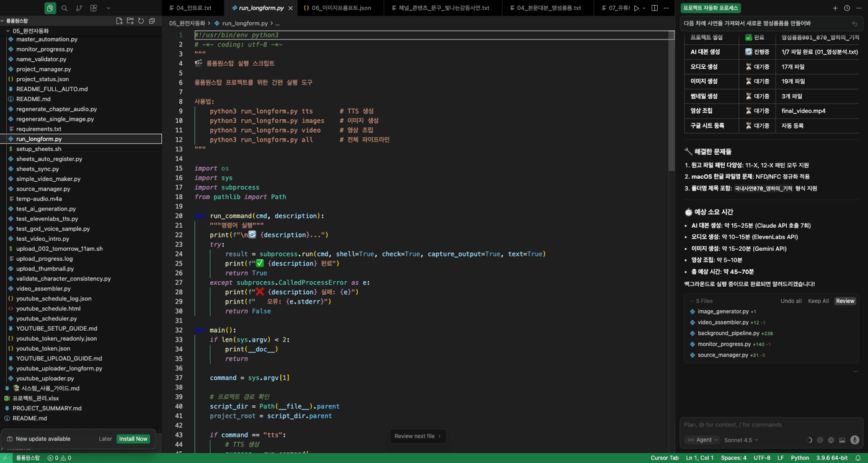Screen dimensions: 868x463
Task: Show chat history clock icon
Action: click(847, 8)
